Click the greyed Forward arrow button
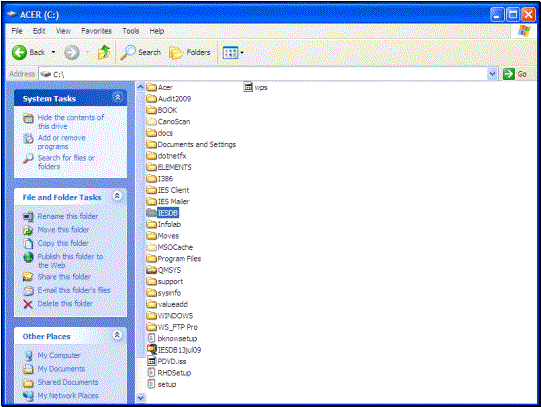The height and width of the screenshot is (407, 541). point(72,52)
